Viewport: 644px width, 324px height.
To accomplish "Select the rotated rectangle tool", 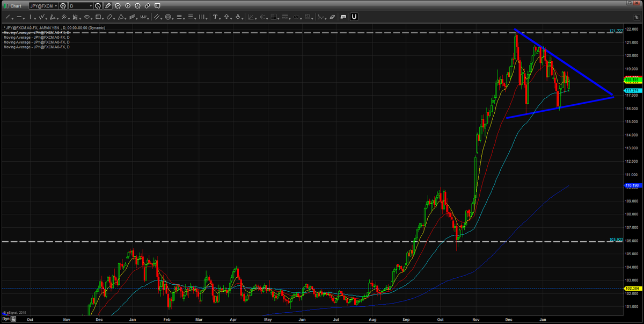I will pos(109,17).
